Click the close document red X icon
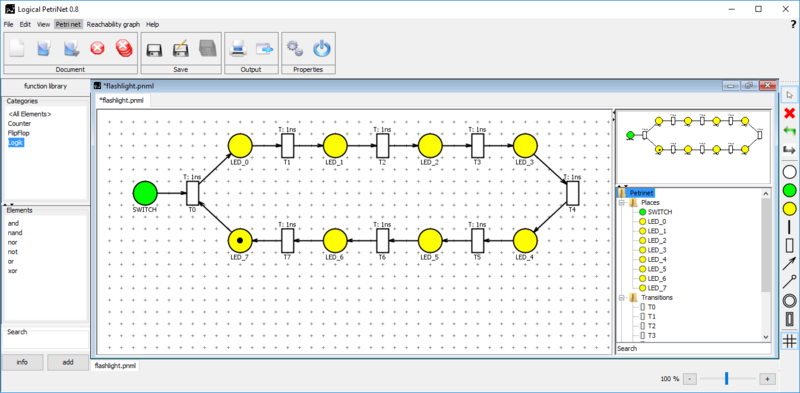 tap(97, 48)
